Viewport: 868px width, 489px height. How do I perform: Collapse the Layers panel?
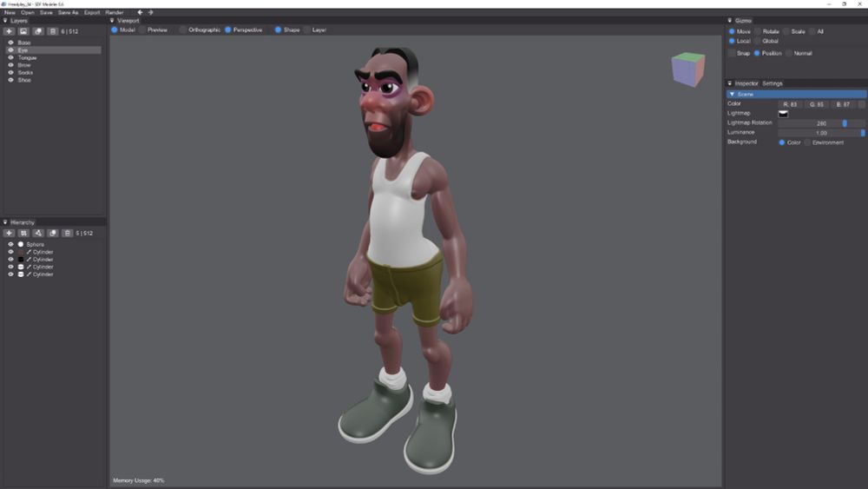pos(5,21)
